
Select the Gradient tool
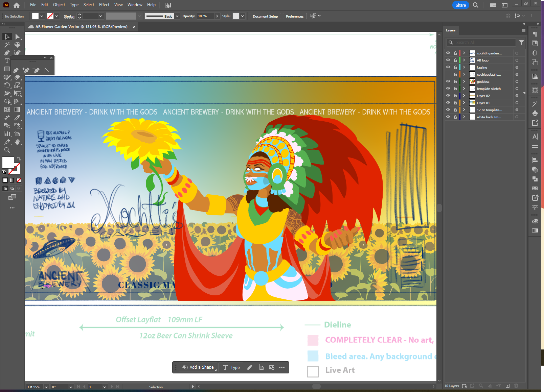(x=18, y=109)
